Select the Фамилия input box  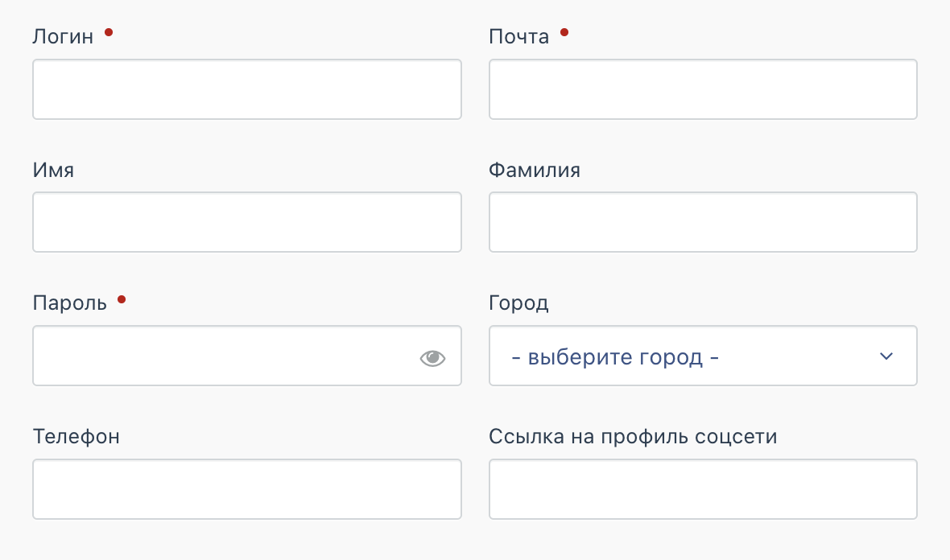703,222
